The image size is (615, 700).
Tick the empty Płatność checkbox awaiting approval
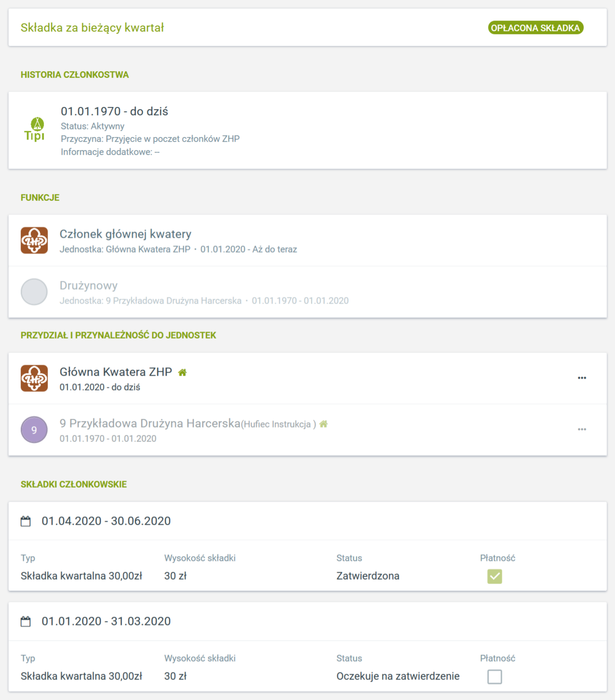click(x=495, y=676)
